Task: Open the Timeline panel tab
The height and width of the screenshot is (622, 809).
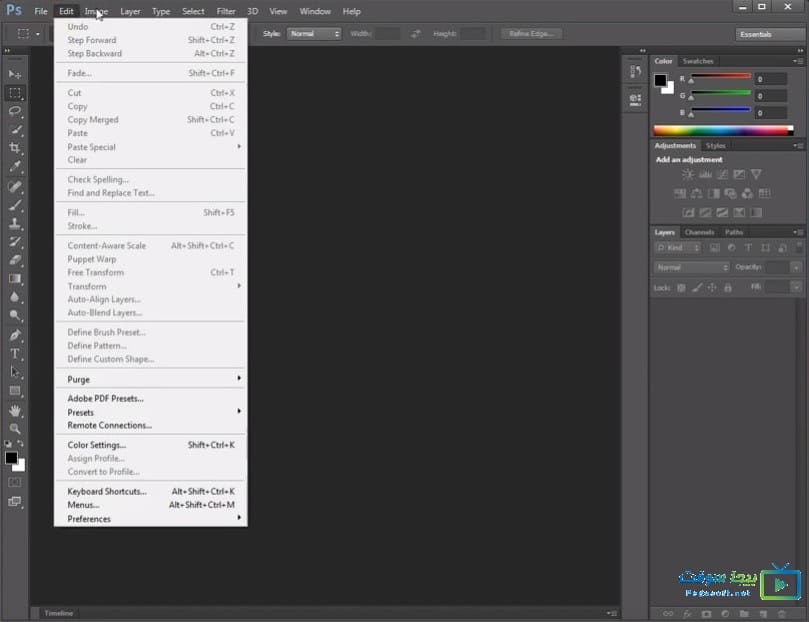Action: [x=58, y=613]
